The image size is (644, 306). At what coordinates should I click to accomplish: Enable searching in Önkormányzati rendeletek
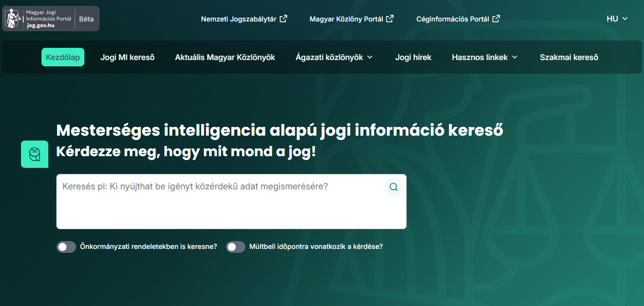[66, 247]
